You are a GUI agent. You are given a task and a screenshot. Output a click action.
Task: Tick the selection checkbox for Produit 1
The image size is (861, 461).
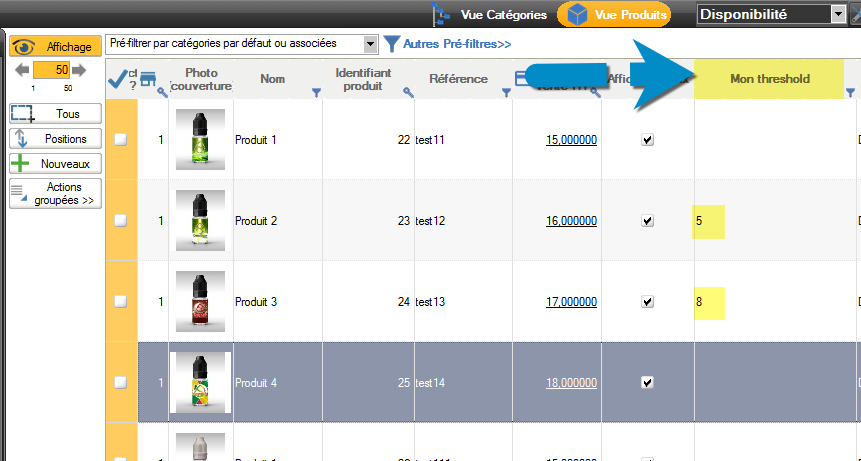[x=121, y=140]
